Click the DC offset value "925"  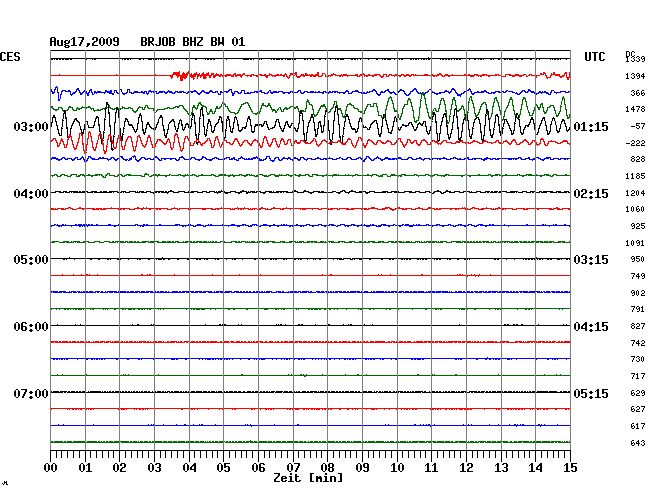[x=638, y=226]
